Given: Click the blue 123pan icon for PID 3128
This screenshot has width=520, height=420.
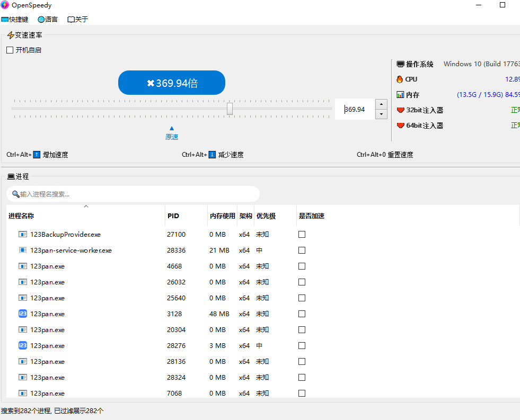Looking at the screenshot, I should pyautogui.click(x=22, y=314).
